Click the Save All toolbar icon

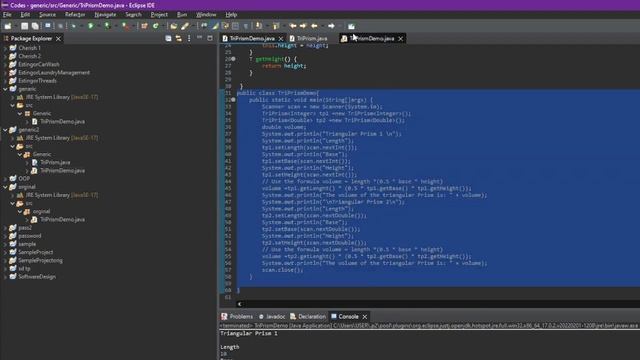(35, 26)
